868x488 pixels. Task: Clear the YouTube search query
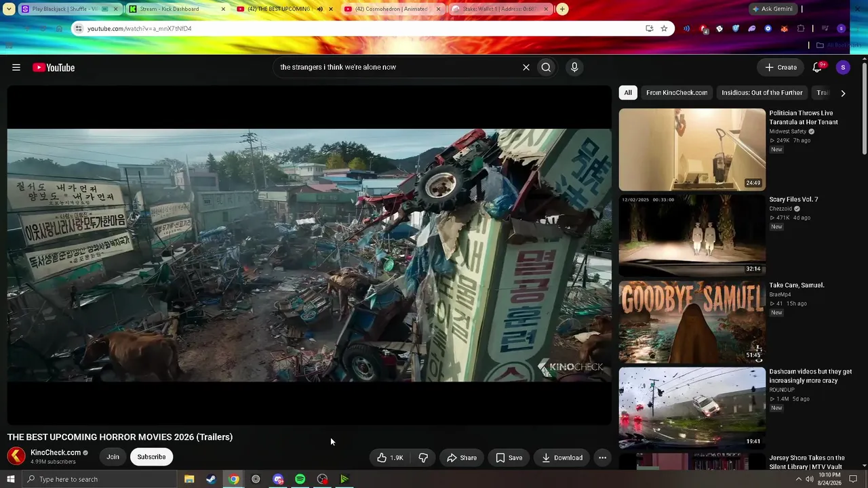(526, 67)
